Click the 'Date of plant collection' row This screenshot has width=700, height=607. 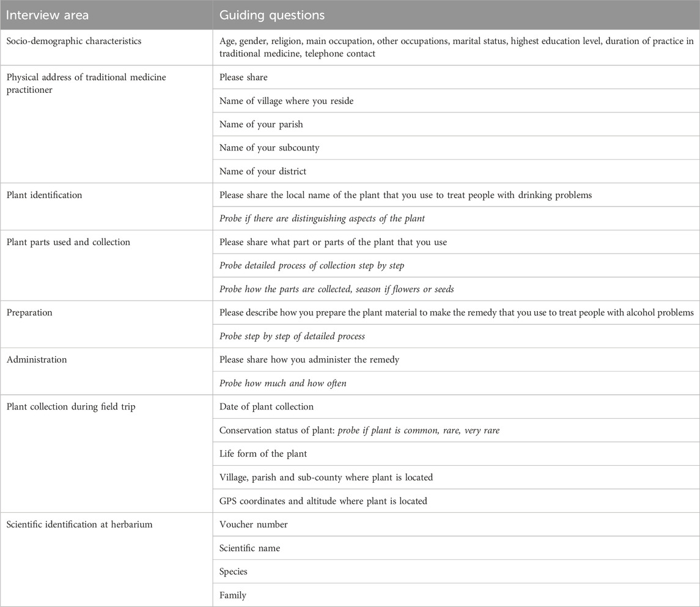[456, 407]
